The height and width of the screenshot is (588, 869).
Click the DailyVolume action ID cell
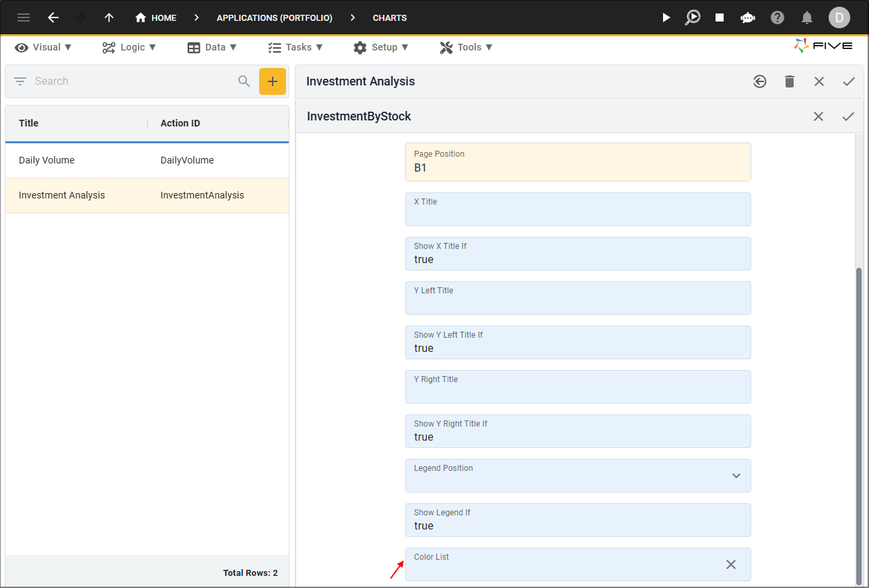(187, 160)
